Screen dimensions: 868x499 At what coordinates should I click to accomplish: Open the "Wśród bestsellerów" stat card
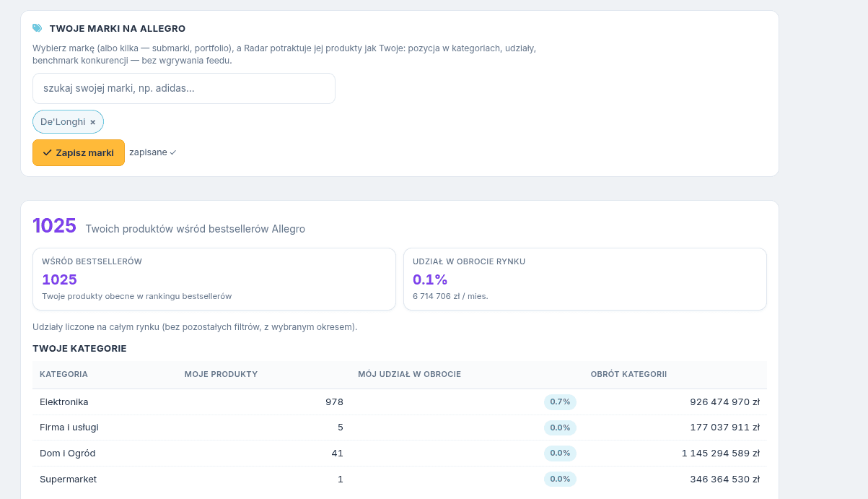214,279
